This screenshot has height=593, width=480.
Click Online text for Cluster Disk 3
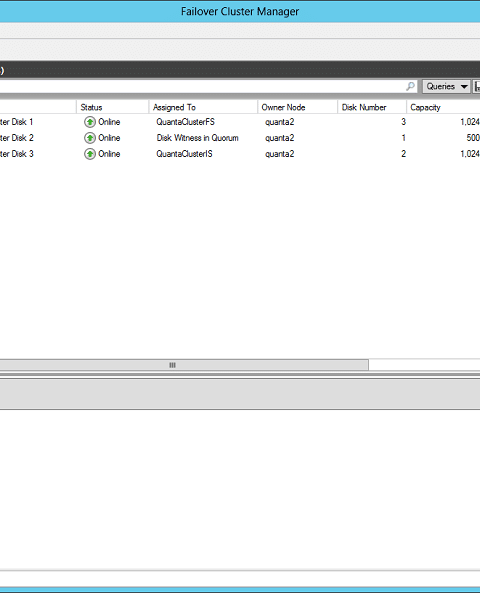pyautogui.click(x=109, y=154)
